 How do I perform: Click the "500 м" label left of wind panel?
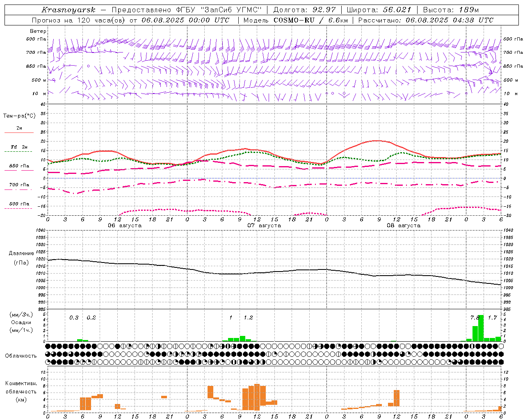point(39,80)
